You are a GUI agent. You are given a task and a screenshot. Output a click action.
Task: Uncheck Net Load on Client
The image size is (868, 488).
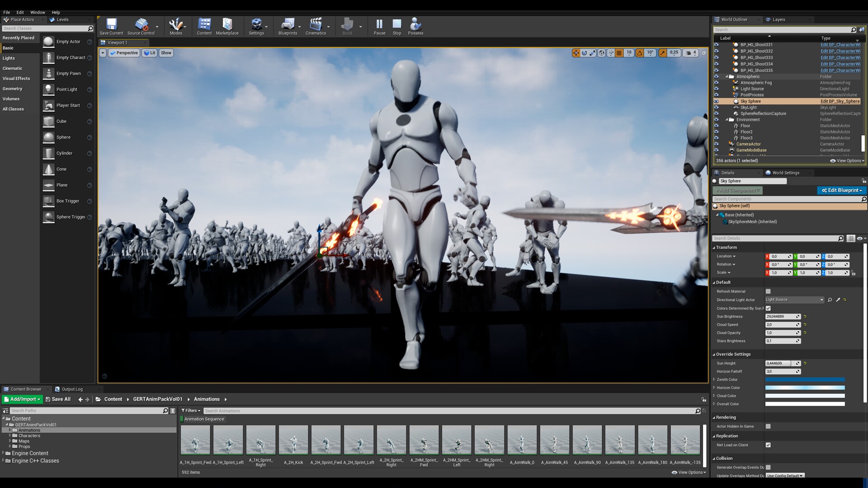click(768, 445)
